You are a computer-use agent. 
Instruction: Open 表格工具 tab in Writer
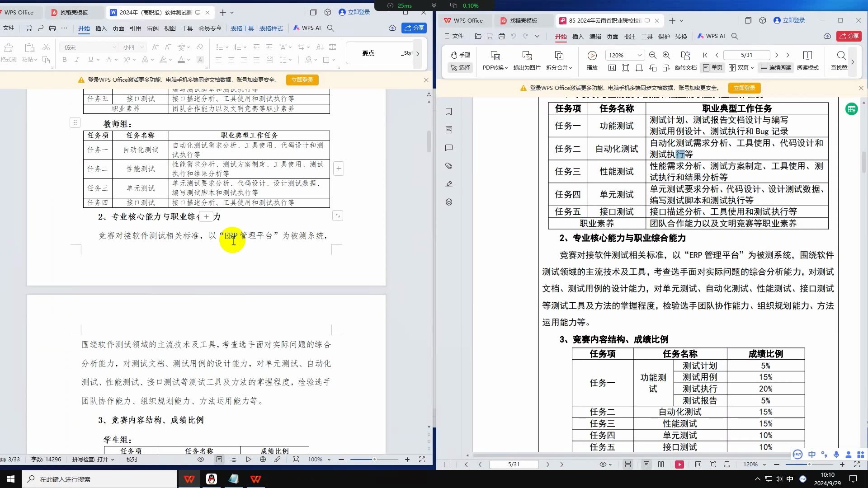(242, 28)
